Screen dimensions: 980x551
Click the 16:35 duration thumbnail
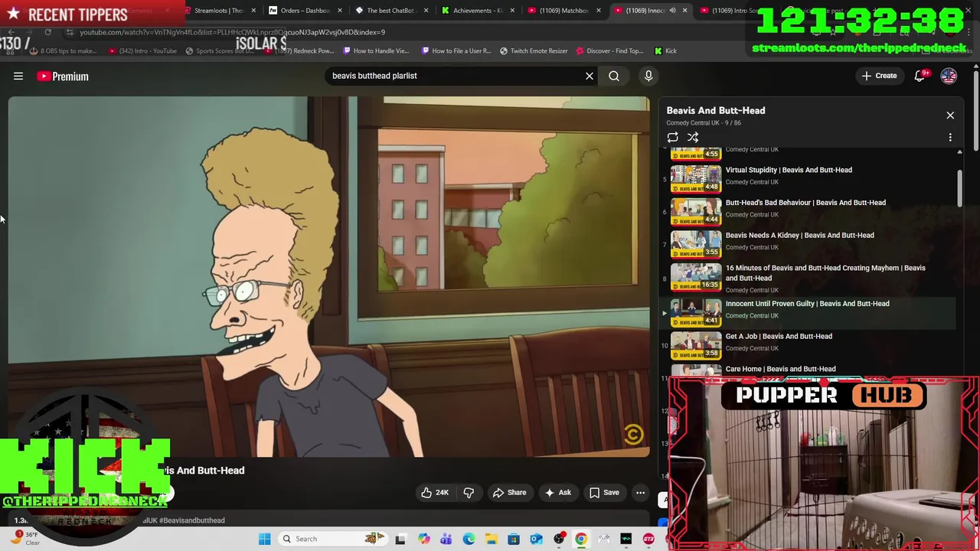coord(696,277)
